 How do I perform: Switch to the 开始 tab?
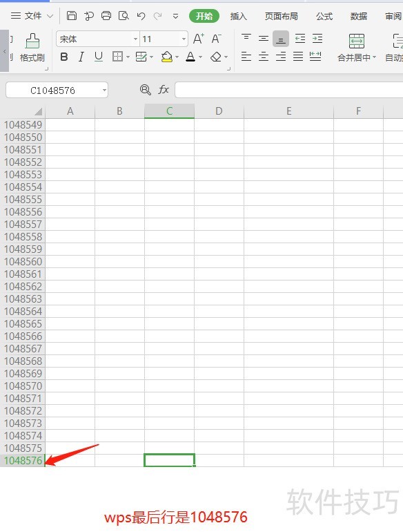pos(204,16)
